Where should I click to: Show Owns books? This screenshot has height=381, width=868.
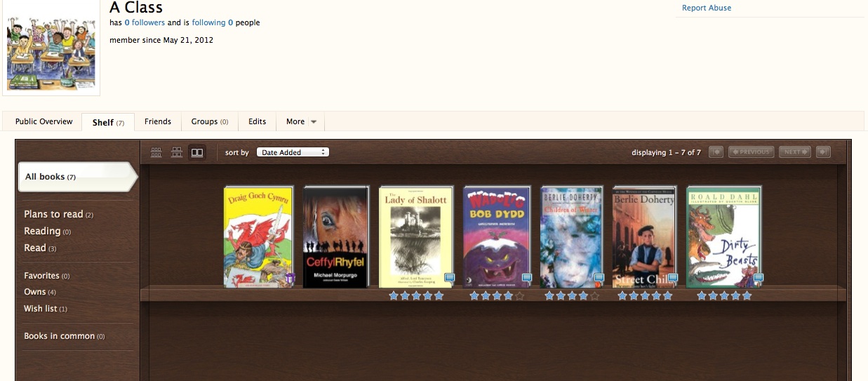pos(40,292)
